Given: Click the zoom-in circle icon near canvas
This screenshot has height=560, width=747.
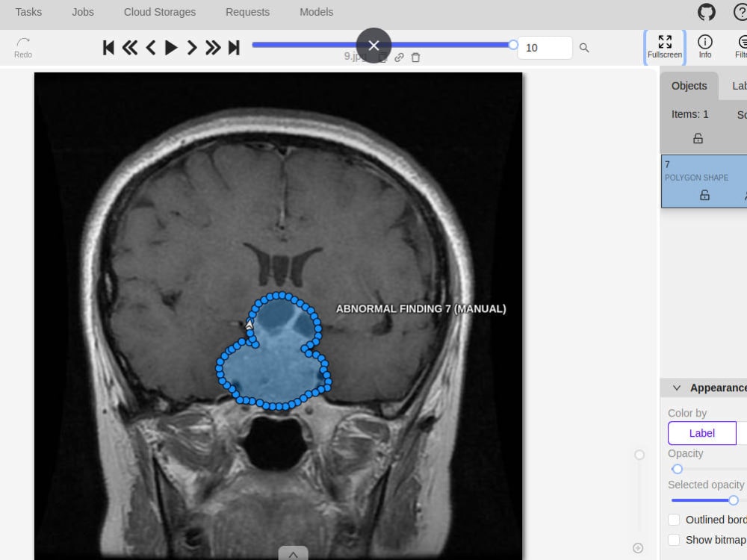Looking at the screenshot, I should [639, 548].
